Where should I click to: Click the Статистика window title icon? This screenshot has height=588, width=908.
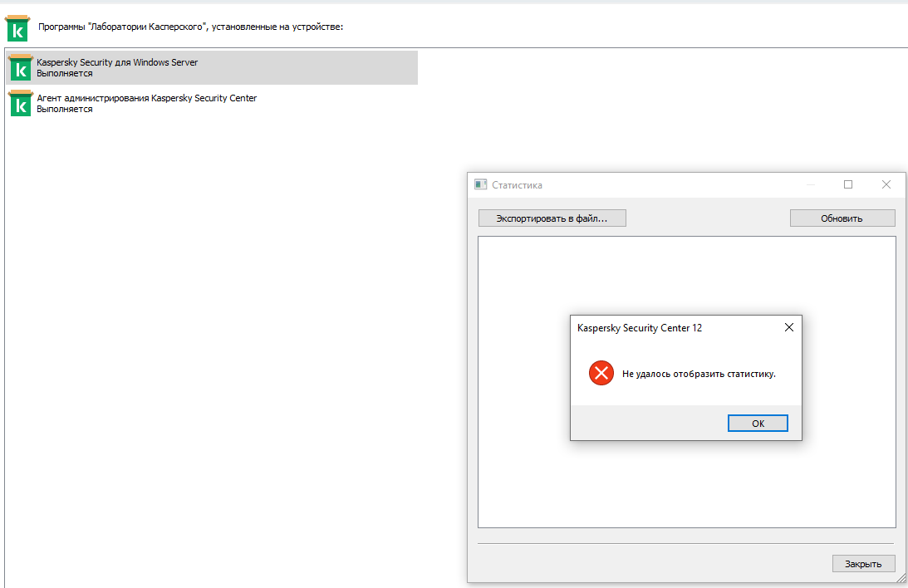click(x=481, y=184)
